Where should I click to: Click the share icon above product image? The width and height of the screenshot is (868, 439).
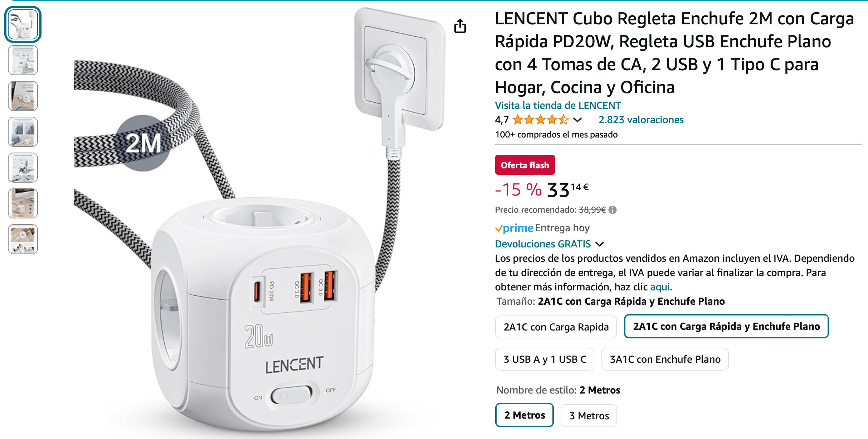point(460,26)
